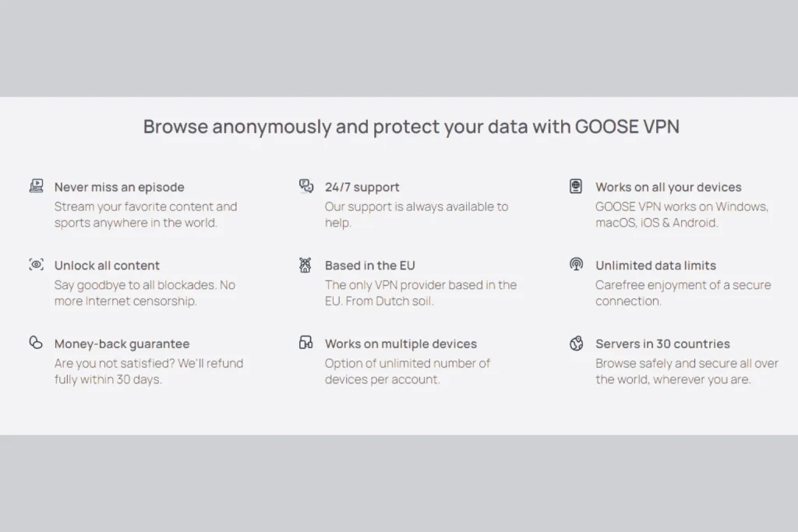This screenshot has width=798, height=532.
Task: Select the Money-back guarantee heading
Action: coord(122,344)
